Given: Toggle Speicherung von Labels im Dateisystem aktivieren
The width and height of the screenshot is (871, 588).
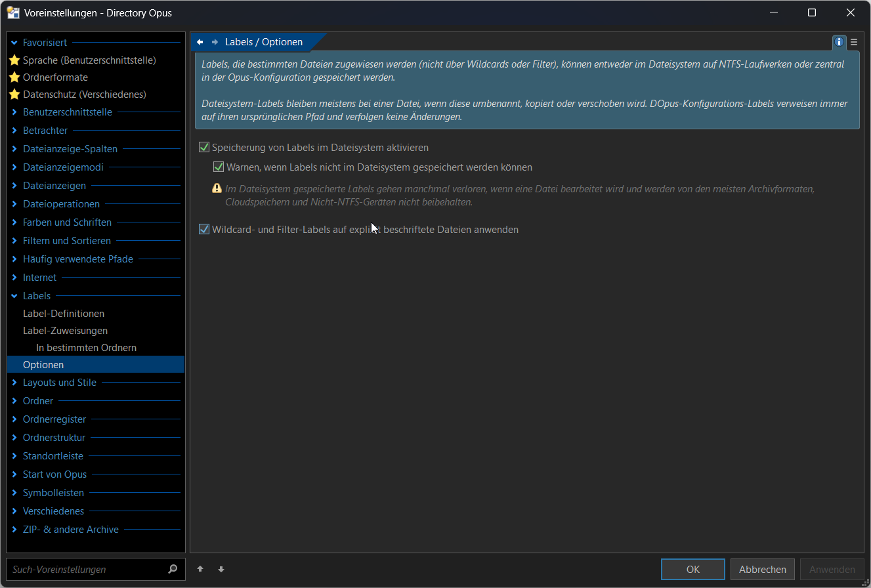Looking at the screenshot, I should click(x=204, y=148).
